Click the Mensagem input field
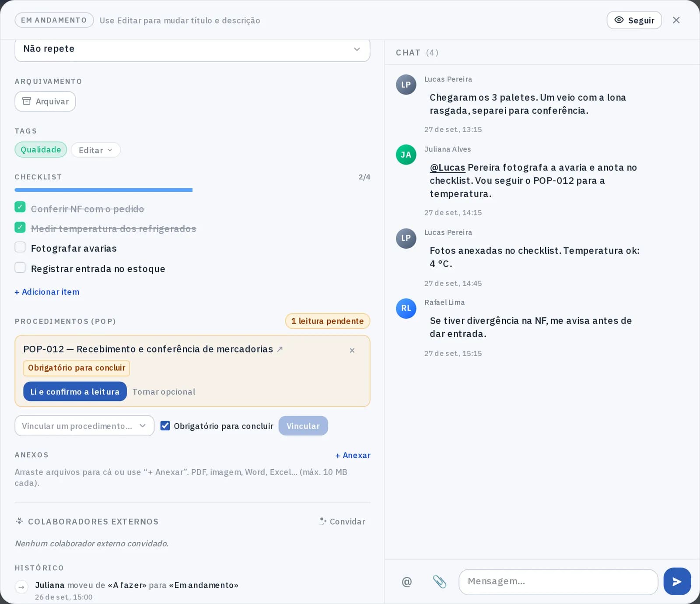 coord(558,582)
